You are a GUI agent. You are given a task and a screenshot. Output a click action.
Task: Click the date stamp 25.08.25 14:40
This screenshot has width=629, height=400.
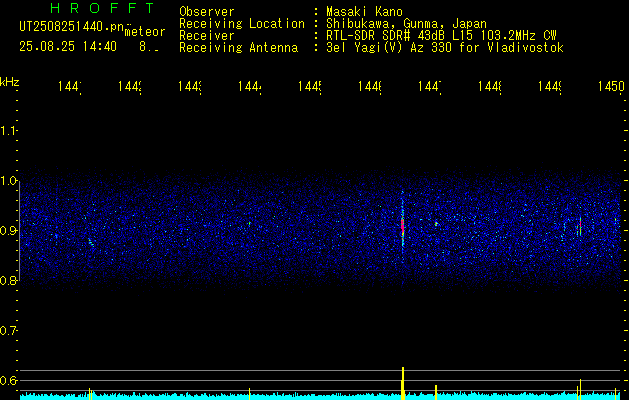(68, 47)
